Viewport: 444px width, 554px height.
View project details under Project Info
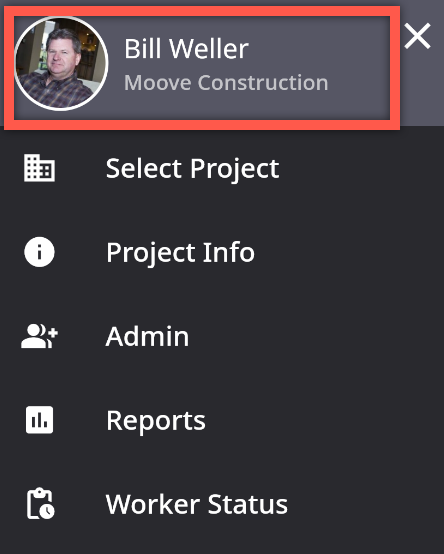(x=222, y=252)
